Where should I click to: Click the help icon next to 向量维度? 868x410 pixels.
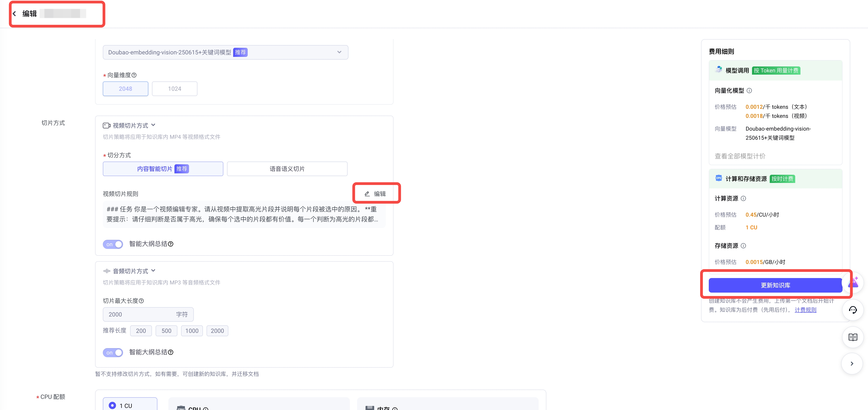(134, 75)
